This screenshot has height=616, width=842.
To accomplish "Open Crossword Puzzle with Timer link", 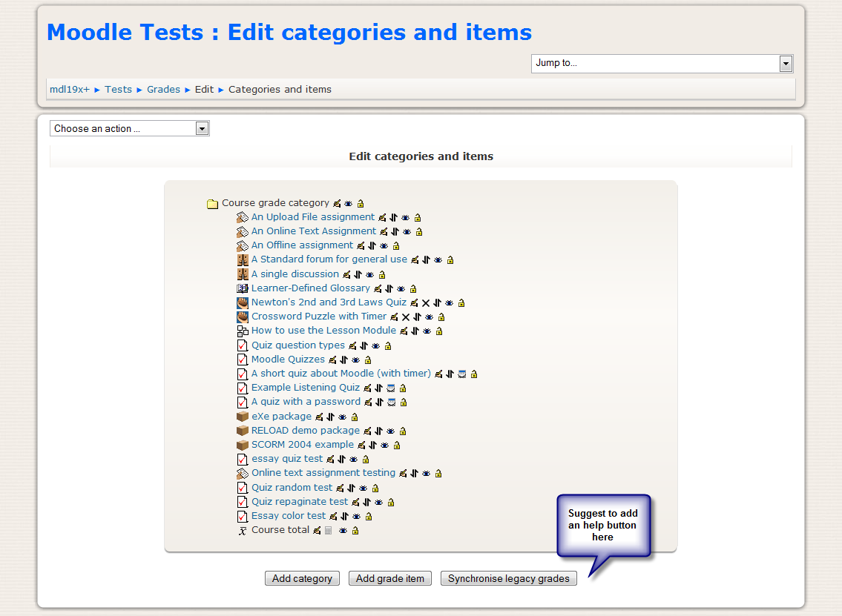I will [x=319, y=316].
